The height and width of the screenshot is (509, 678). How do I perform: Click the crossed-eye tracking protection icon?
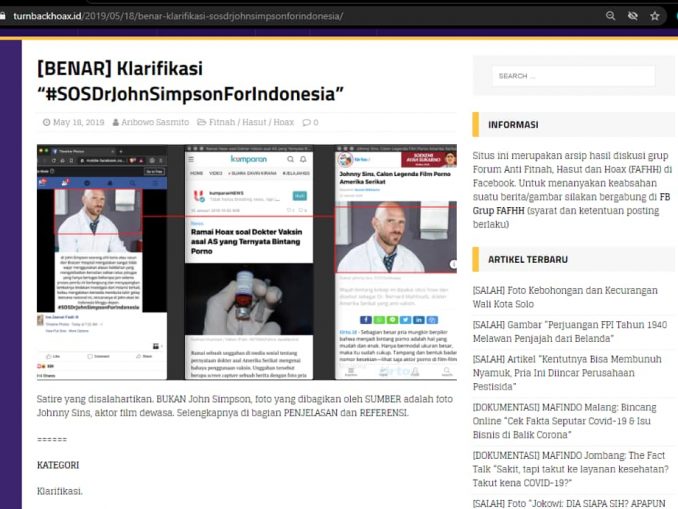click(633, 16)
